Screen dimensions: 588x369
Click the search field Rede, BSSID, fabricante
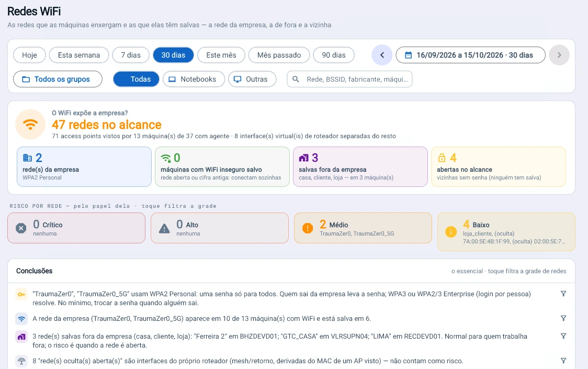pyautogui.click(x=349, y=79)
